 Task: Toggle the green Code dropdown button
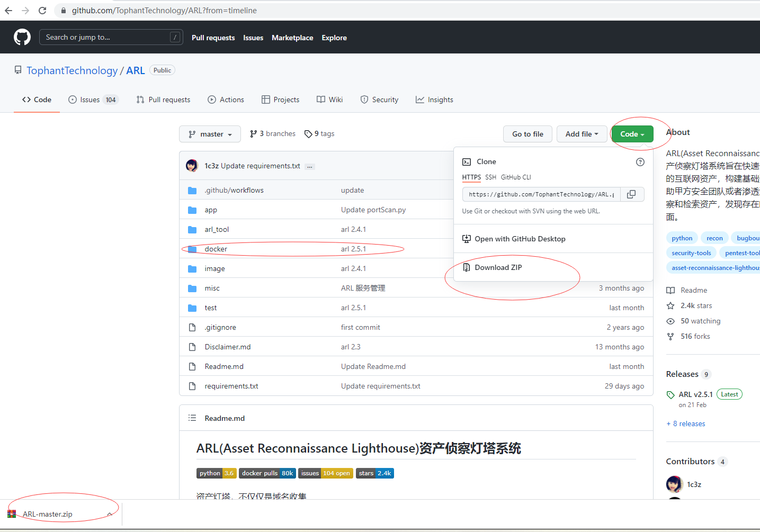pos(632,134)
